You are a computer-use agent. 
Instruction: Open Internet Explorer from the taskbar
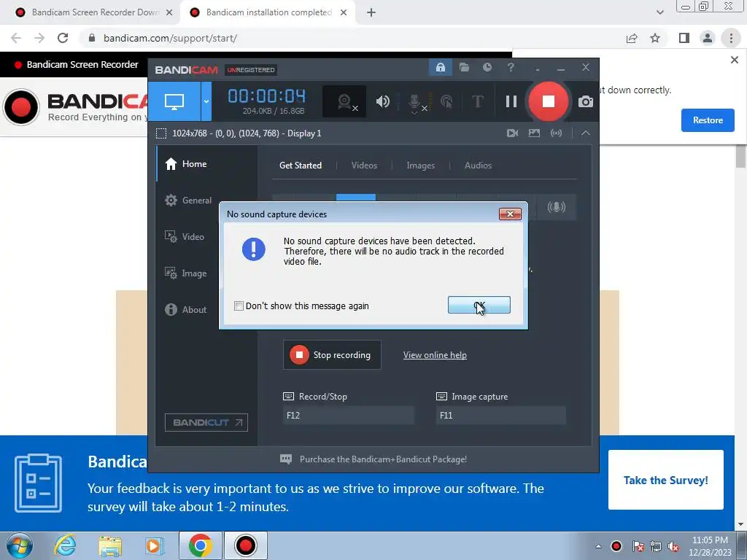point(65,545)
